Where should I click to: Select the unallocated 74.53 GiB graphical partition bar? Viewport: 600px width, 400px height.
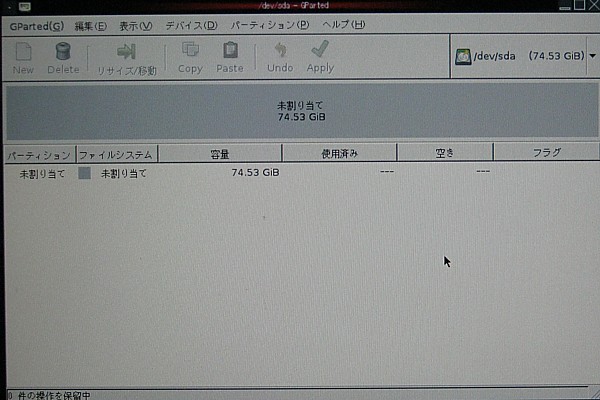pos(302,111)
